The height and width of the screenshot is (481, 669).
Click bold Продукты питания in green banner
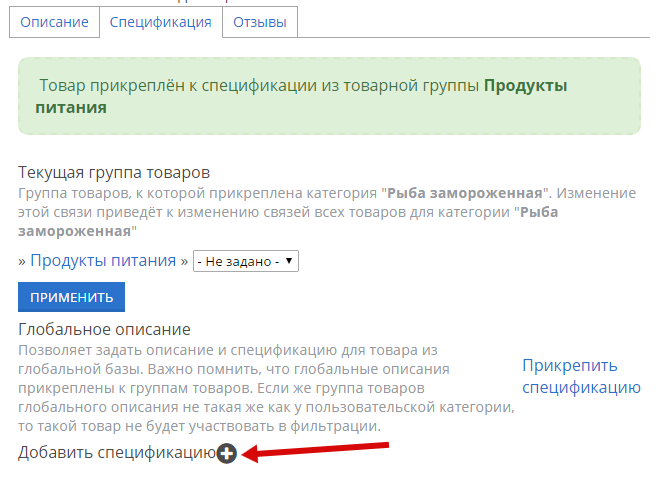point(525,87)
